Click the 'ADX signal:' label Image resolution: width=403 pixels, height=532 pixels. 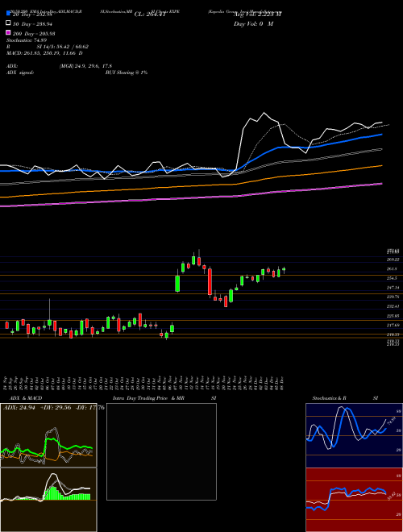point(20,73)
